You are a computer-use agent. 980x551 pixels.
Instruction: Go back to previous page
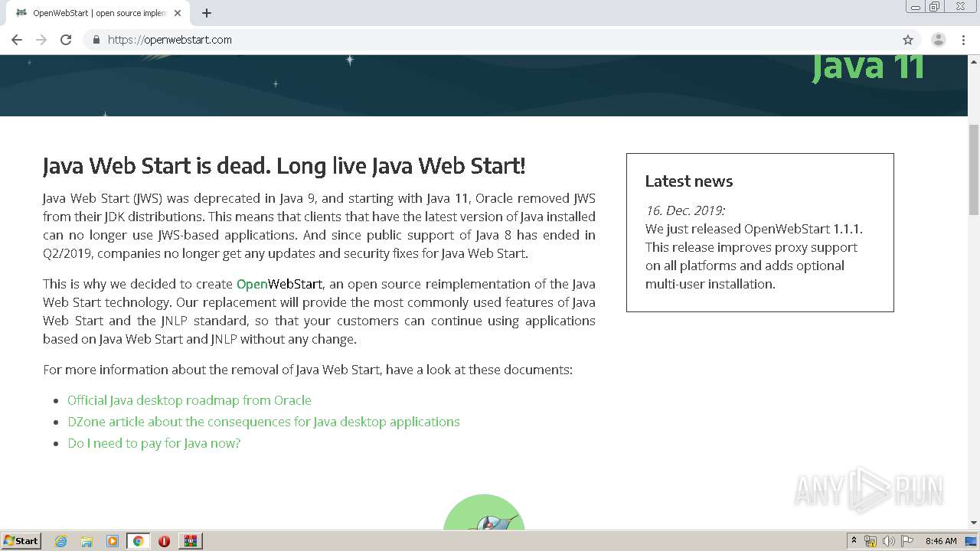tap(17, 40)
